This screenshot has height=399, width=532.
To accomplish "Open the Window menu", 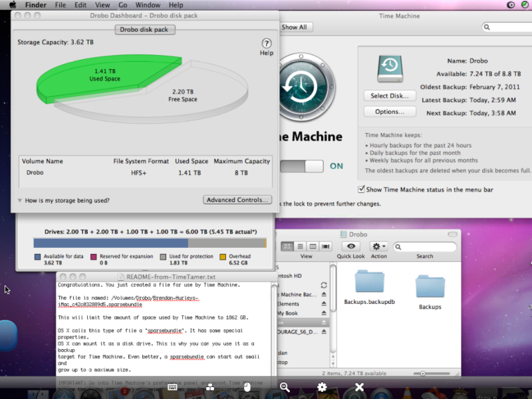I will tap(148, 5).
